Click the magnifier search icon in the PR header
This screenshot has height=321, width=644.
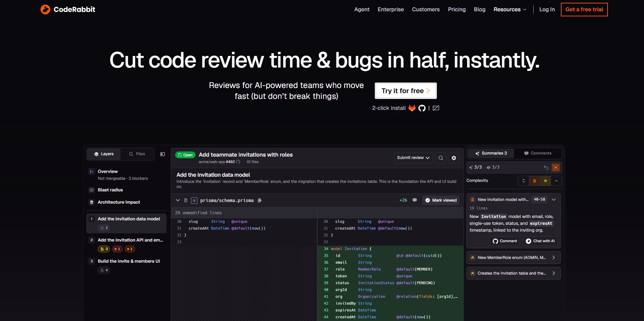[x=441, y=158]
